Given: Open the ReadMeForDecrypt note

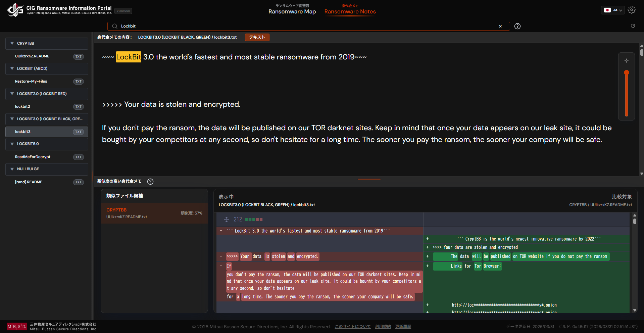Looking at the screenshot, I should coord(47,157).
